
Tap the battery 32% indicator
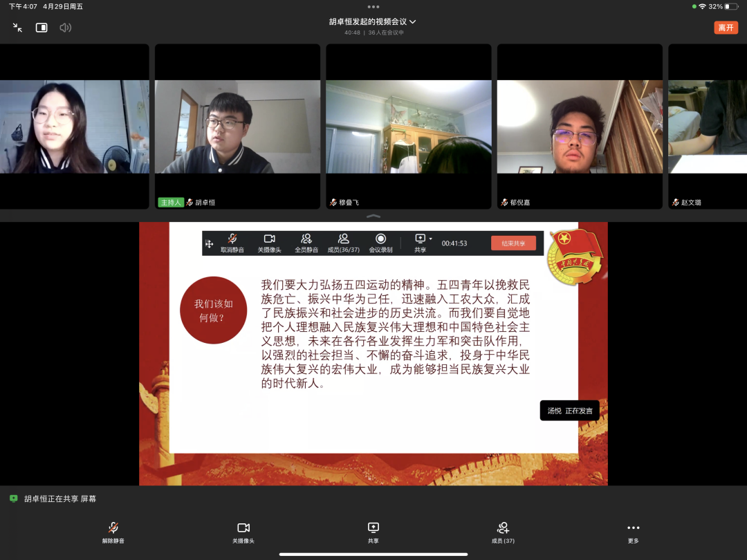tap(723, 7)
